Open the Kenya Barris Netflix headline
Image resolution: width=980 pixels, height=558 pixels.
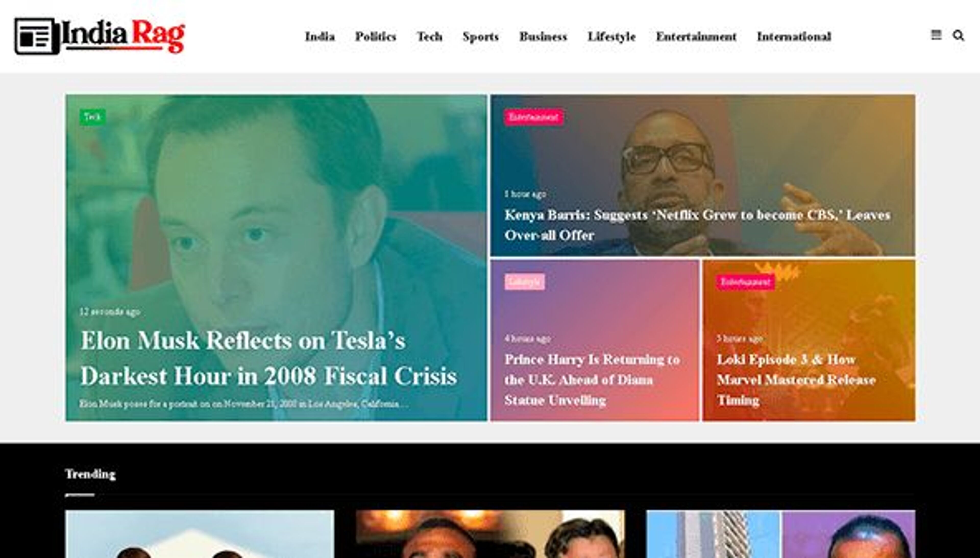point(697,225)
